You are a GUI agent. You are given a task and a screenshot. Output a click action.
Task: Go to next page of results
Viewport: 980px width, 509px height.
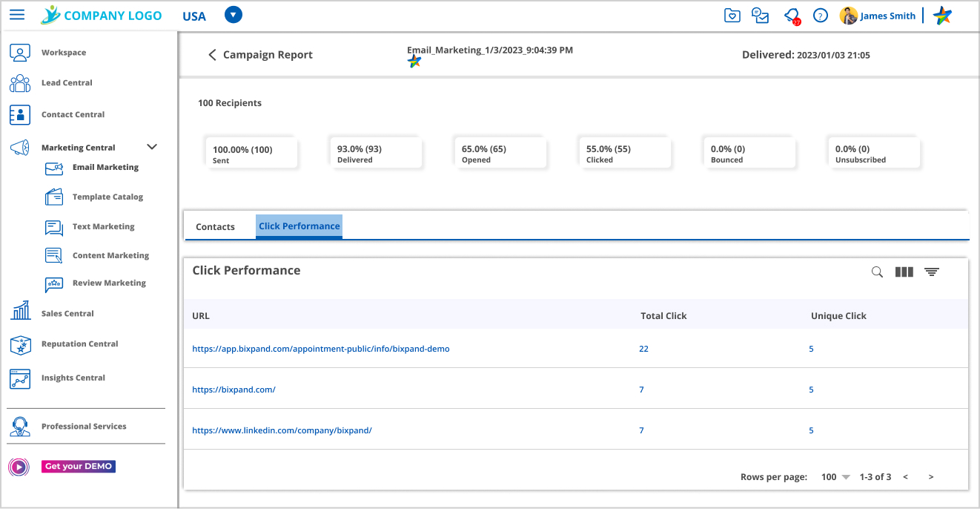tap(931, 477)
